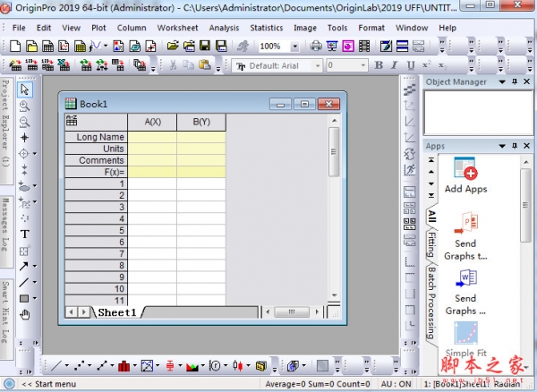Screen dimensions: 537x392
Task: Select the Zoom In tool
Action: (x=25, y=106)
